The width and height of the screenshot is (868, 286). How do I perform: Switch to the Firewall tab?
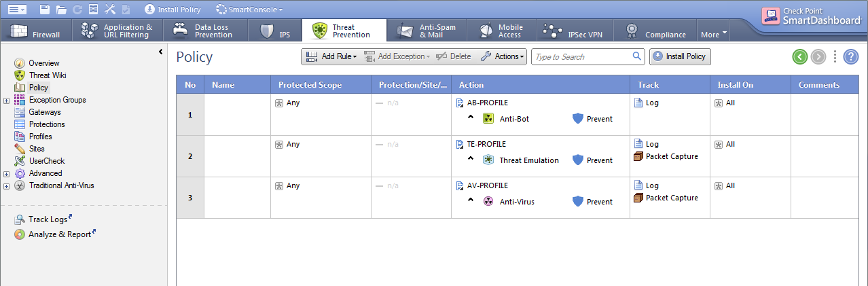point(35,31)
